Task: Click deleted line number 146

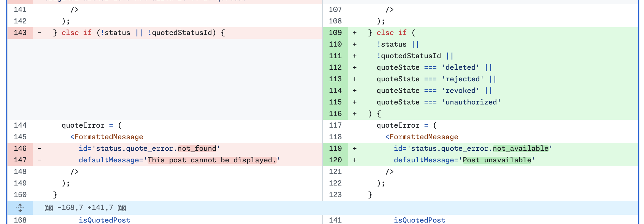Action: coord(20,148)
